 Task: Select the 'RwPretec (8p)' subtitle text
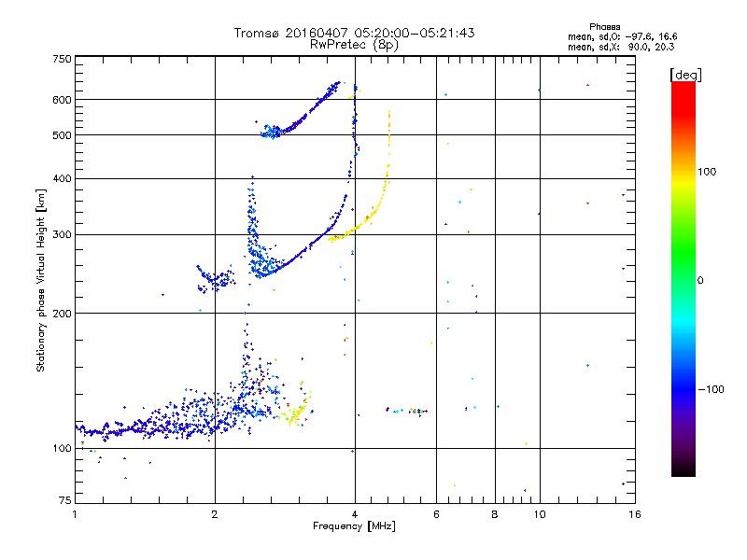[354, 45]
